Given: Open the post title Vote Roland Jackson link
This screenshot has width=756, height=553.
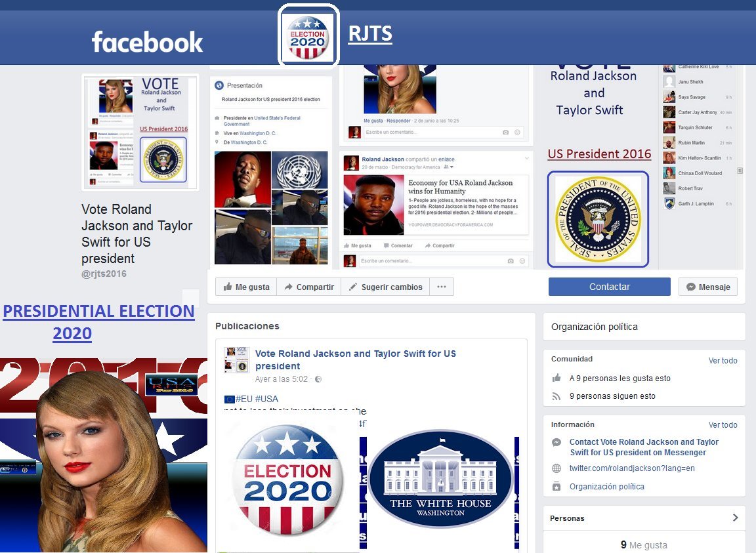Looking at the screenshot, I should pyautogui.click(x=355, y=359).
